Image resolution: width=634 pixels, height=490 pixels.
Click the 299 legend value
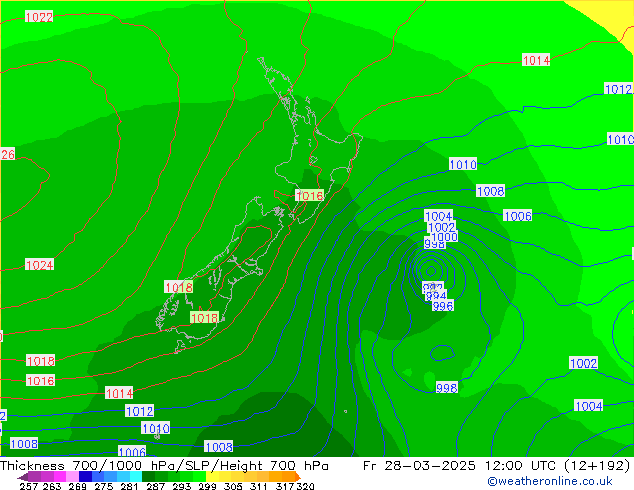207,486
